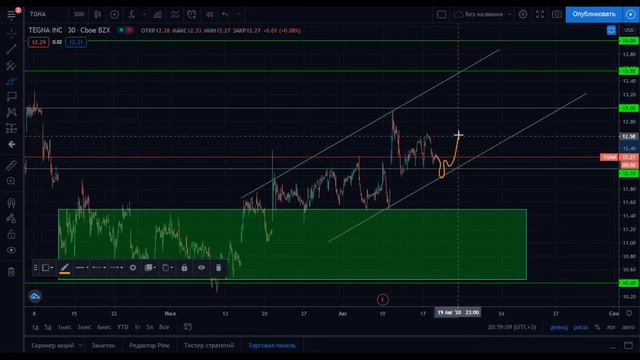Open chart settings gear
The width and height of the screenshot is (640, 360).
(523, 14)
